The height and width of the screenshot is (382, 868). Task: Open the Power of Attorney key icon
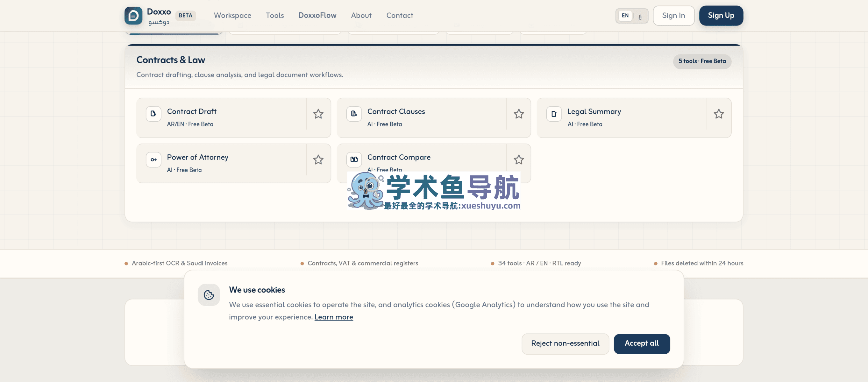pyautogui.click(x=153, y=160)
